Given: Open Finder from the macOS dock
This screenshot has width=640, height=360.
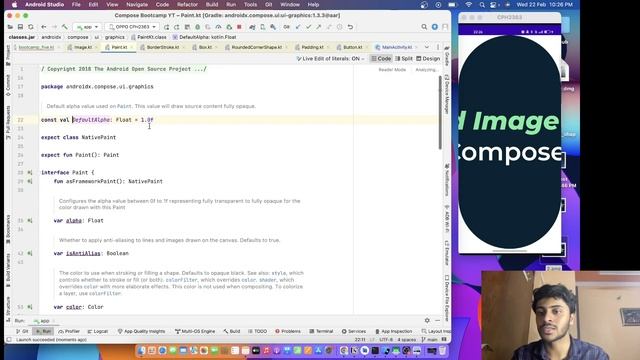Looking at the screenshot, I should click(x=141, y=351).
